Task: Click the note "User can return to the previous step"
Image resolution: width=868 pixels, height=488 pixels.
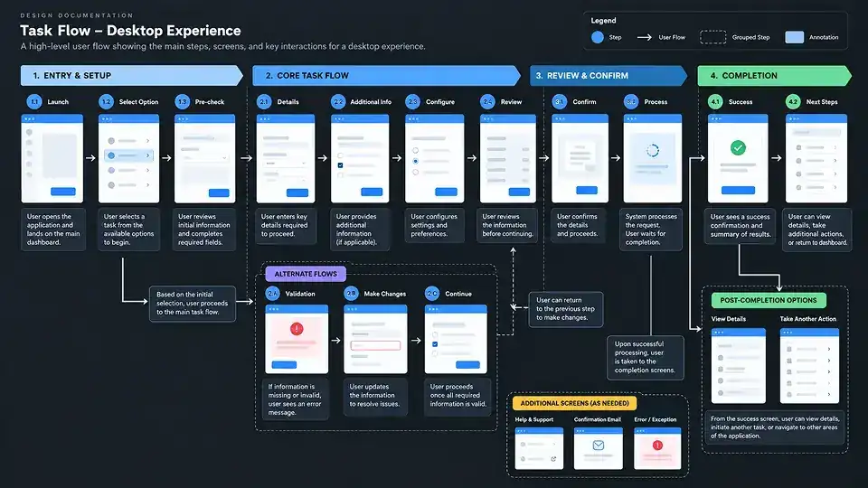Action: [566, 309]
